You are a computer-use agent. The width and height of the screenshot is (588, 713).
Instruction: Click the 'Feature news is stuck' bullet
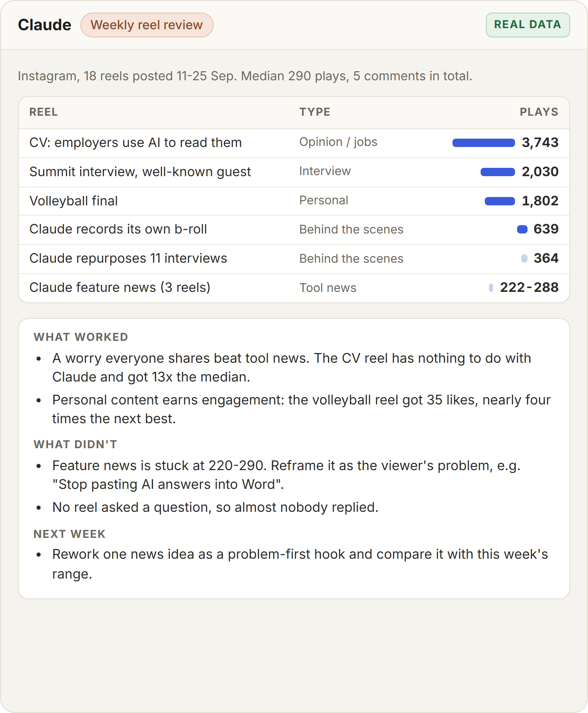click(286, 475)
